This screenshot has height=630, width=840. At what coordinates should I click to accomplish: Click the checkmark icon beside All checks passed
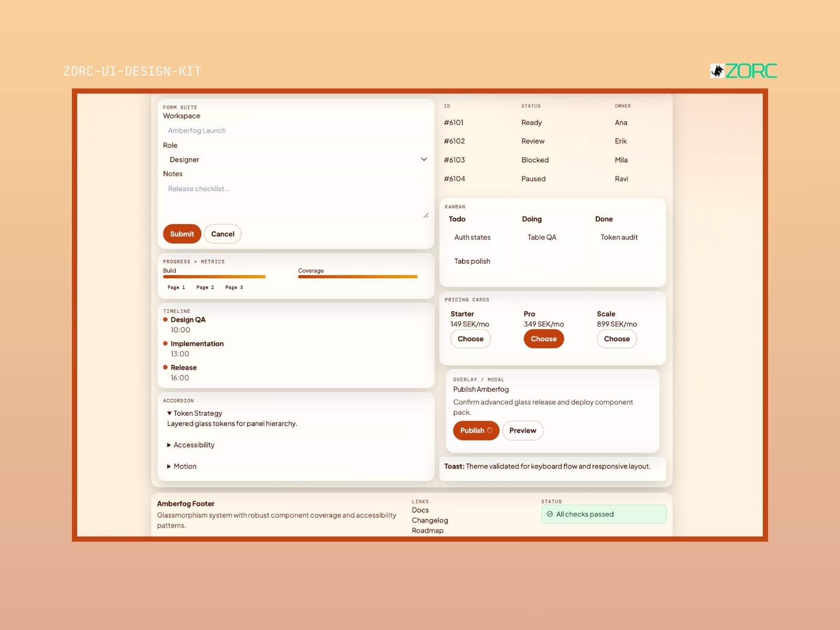tap(550, 514)
